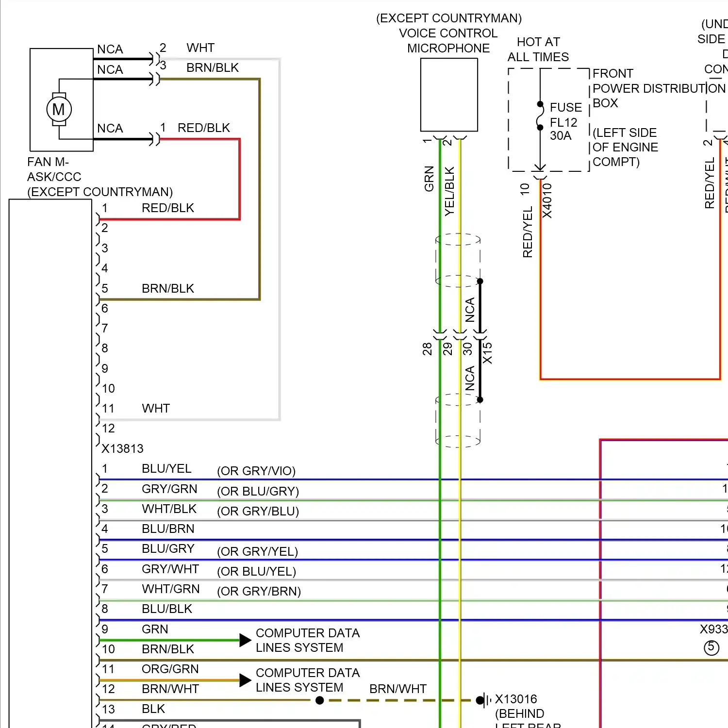Screen dimensions: 728x728
Task: Click the 'BRN/WHT' label at pin 12
Action: tap(170, 689)
